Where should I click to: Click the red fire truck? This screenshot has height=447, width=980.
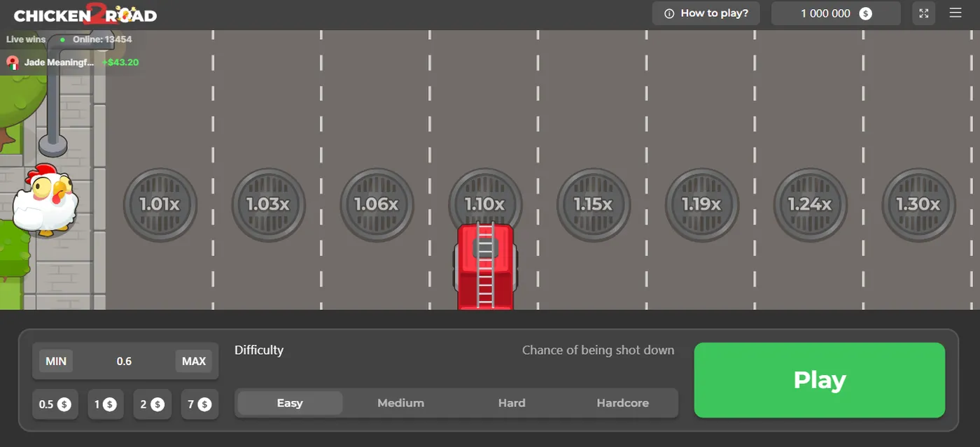(486, 267)
